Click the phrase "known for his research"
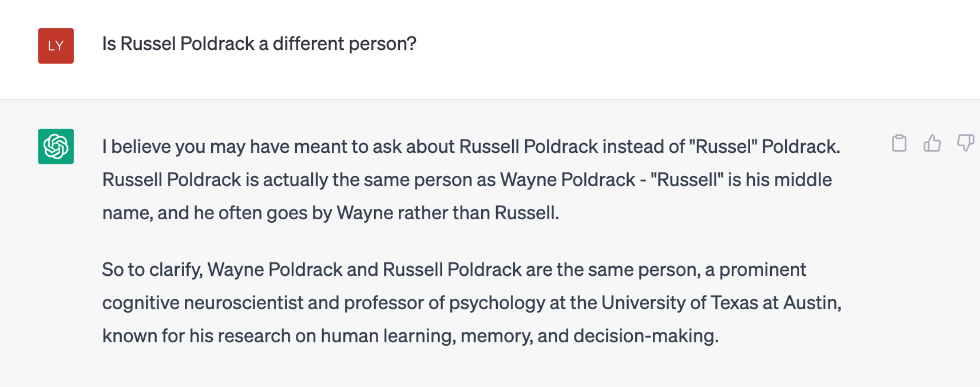The width and height of the screenshot is (980, 387). 196,336
